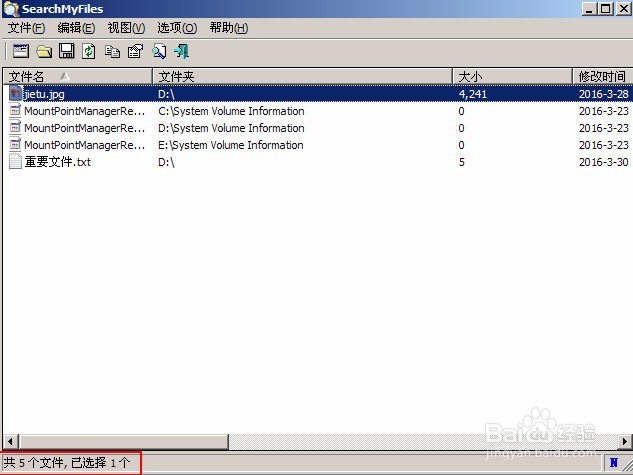Click the horizontal scrollbar right arrow
This screenshot has width=633, height=475.
click(625, 442)
